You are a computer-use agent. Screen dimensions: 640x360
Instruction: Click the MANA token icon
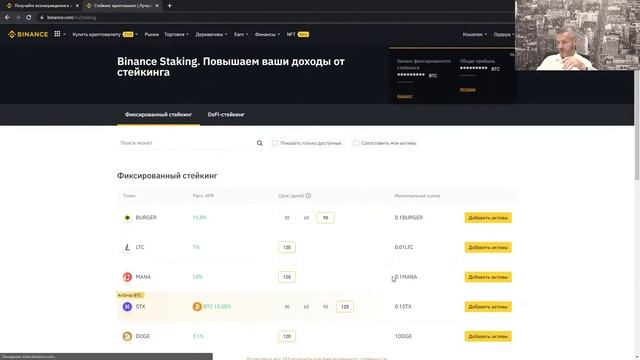[x=127, y=277]
